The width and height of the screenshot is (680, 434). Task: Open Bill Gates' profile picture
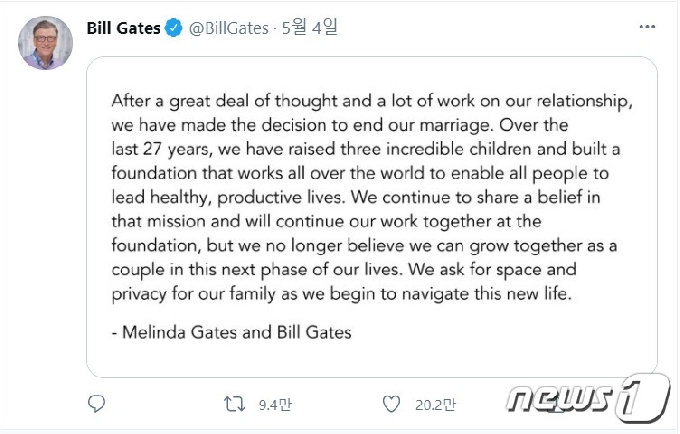[41, 43]
